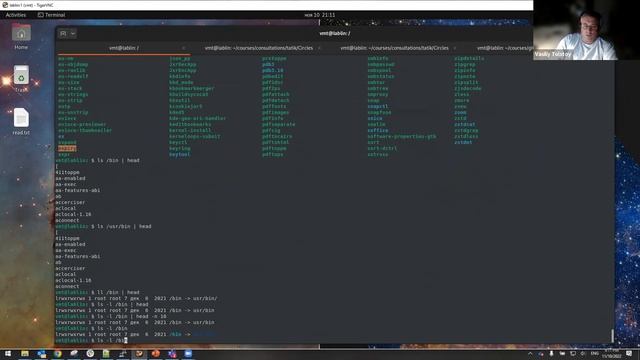Open the orange-red round taskbar app
Image resolution: width=640 pixels, height=360 pixels.
tap(156, 353)
